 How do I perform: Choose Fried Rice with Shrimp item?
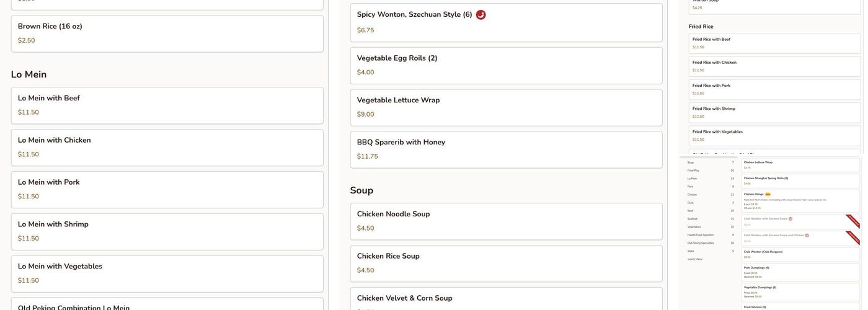(774, 112)
